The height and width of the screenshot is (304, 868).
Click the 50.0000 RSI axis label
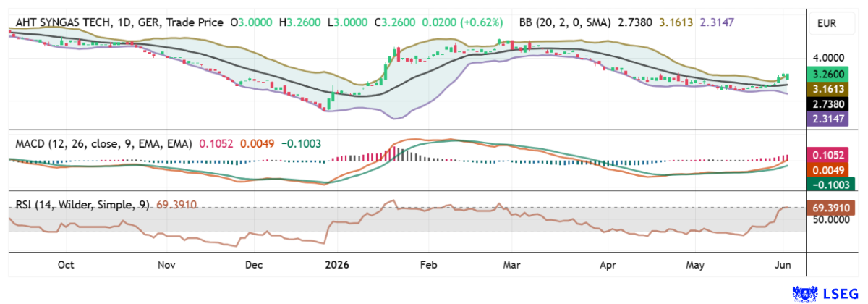pyautogui.click(x=830, y=218)
